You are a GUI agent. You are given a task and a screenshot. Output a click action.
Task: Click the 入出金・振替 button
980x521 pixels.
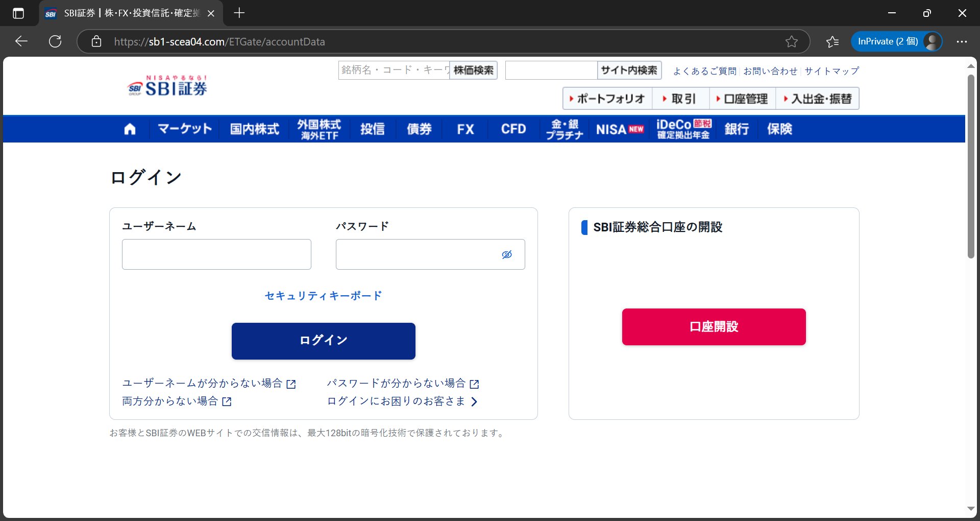pyautogui.click(x=818, y=99)
